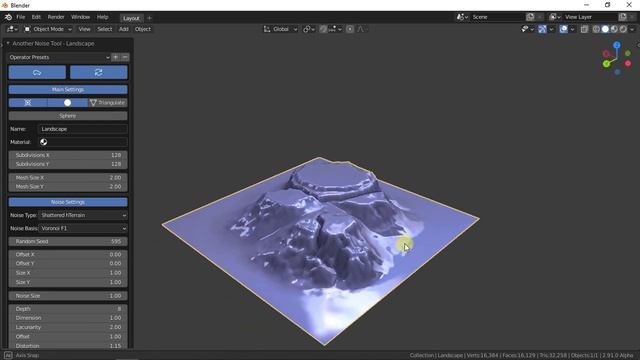The image size is (640, 360).
Task: Click the new view layer icon
Action: (x=623, y=17)
